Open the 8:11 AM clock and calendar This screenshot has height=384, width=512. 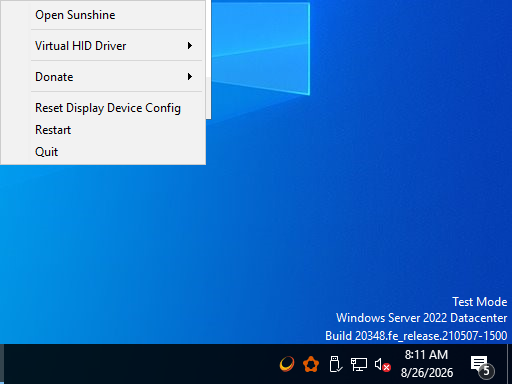tap(427, 364)
